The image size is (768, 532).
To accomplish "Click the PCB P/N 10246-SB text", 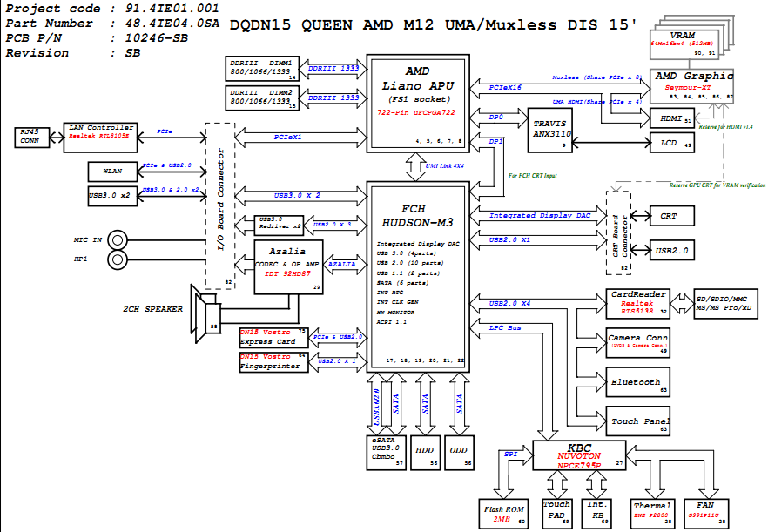I will 97,37.
